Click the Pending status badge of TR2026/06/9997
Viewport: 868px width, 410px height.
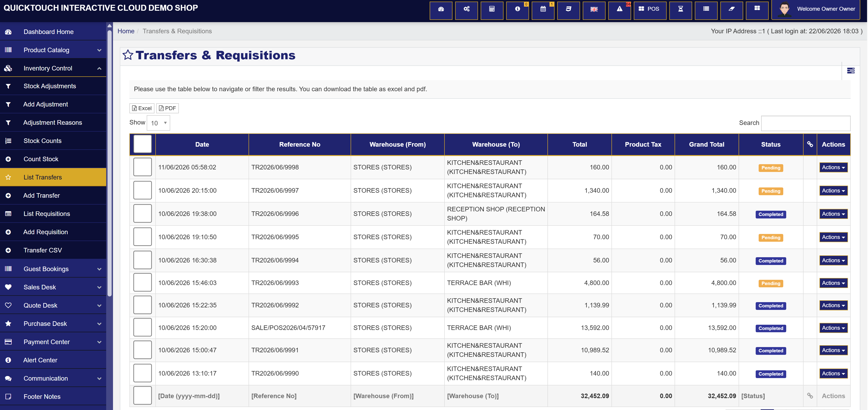[771, 191]
